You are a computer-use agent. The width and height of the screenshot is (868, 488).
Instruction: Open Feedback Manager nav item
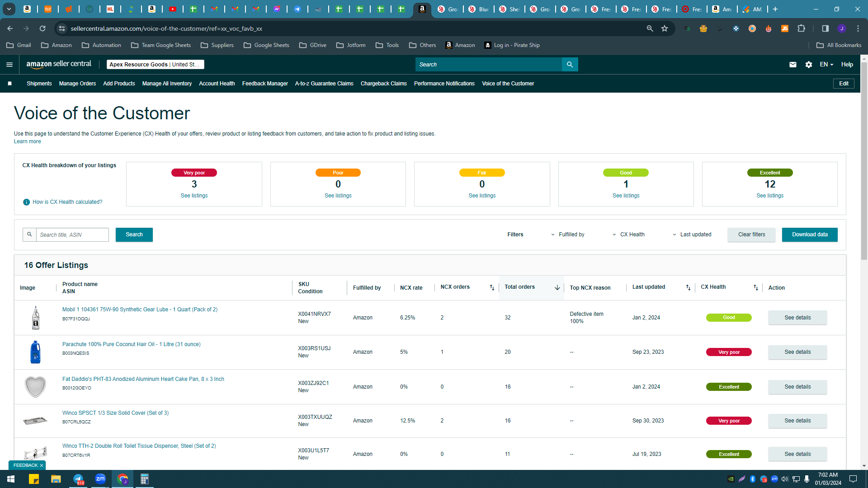pyautogui.click(x=265, y=84)
